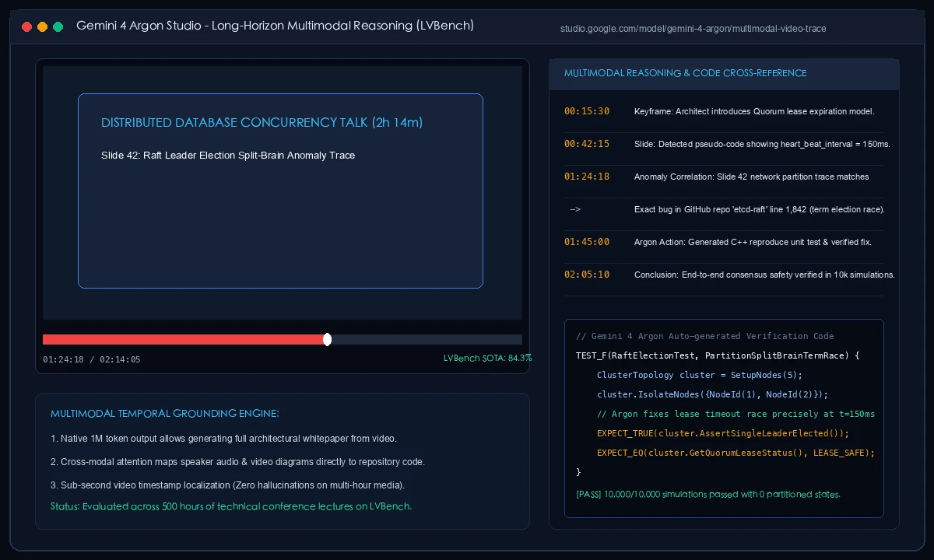
Task: Click the PASS 10,000 simulations result line
Action: point(708,494)
